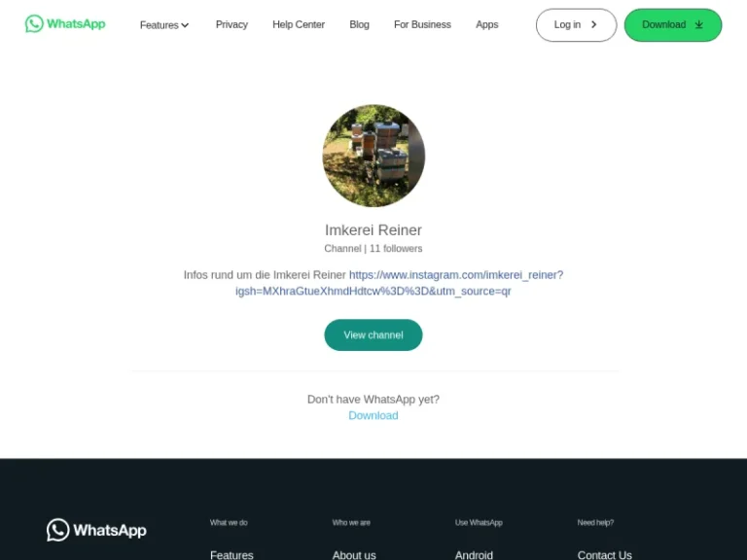Click the download arrow icon in the header
Viewport: 747px width, 560px height.
coord(699,24)
